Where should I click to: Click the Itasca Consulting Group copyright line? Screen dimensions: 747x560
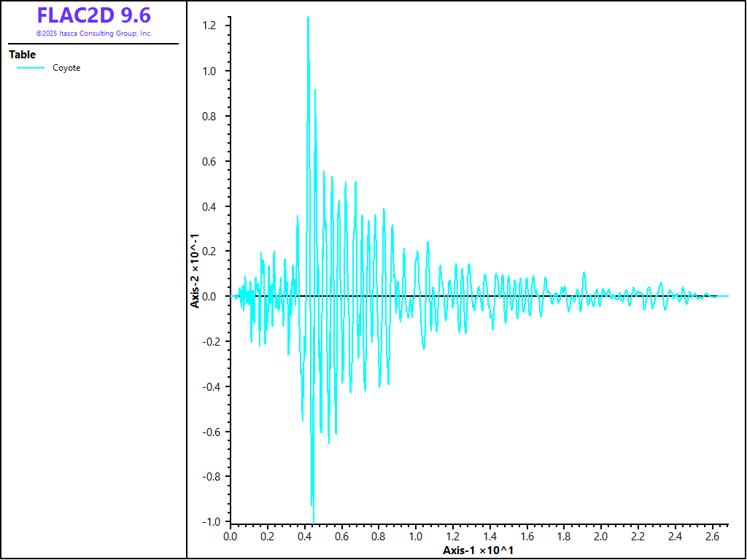[94, 34]
